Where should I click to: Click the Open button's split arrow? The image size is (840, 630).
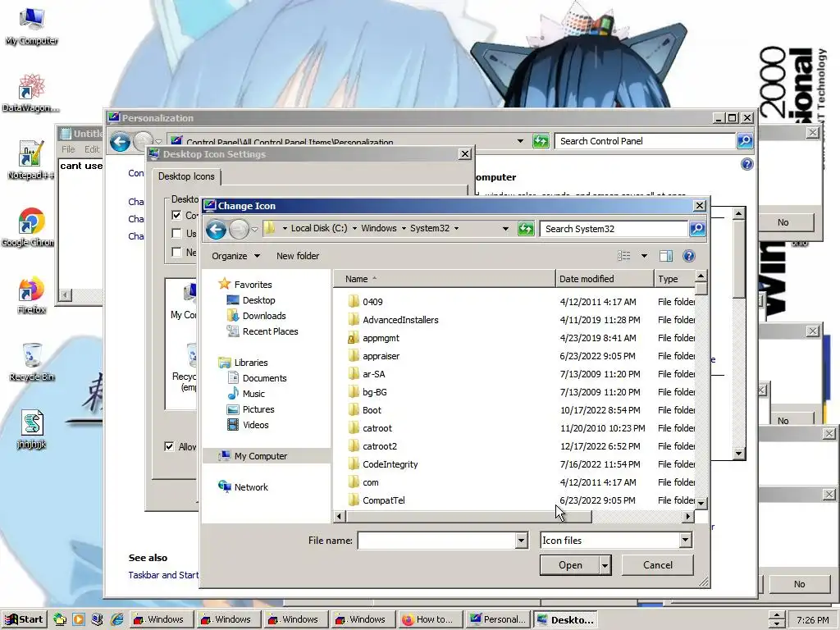(x=605, y=565)
